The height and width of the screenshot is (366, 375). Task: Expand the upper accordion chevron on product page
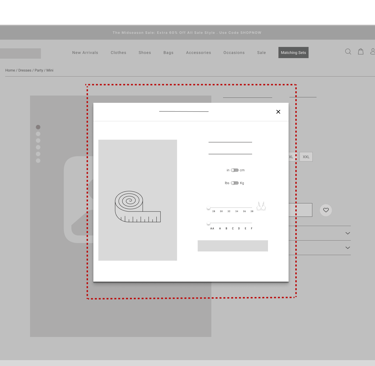348,233
